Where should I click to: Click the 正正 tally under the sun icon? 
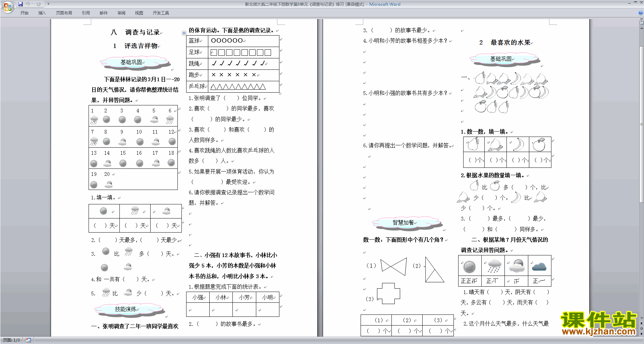469,281
